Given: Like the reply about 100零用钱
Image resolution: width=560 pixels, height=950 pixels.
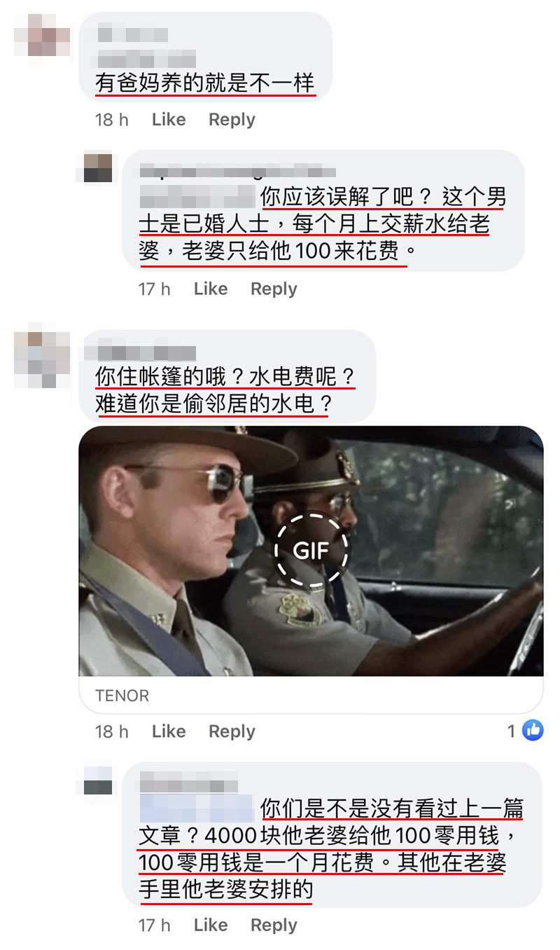Looking at the screenshot, I should (211, 925).
